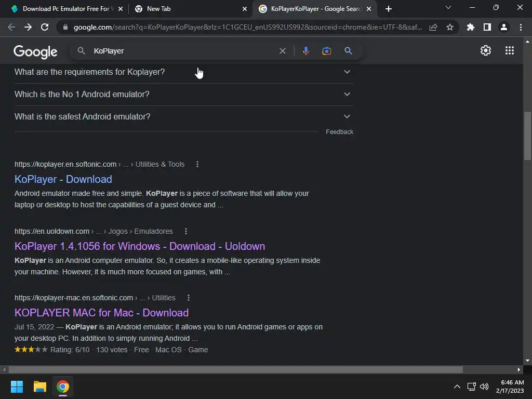
Task: Open the Chrome profile avatar
Action: point(504,27)
